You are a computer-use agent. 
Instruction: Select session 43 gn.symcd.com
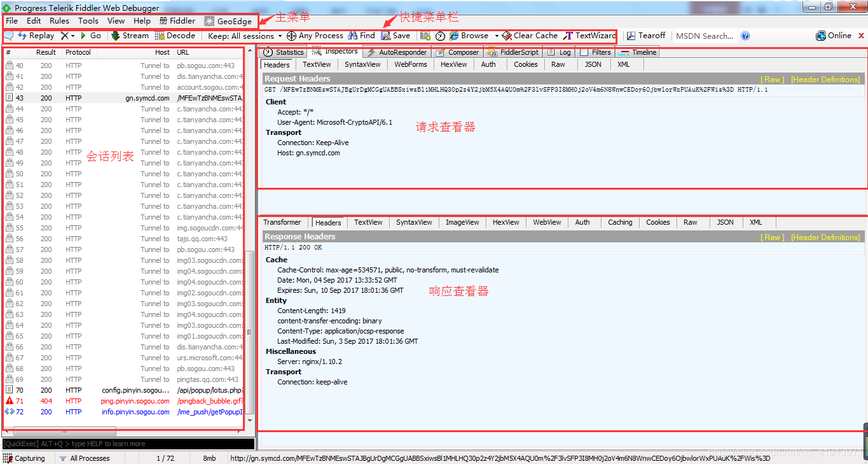[124, 98]
